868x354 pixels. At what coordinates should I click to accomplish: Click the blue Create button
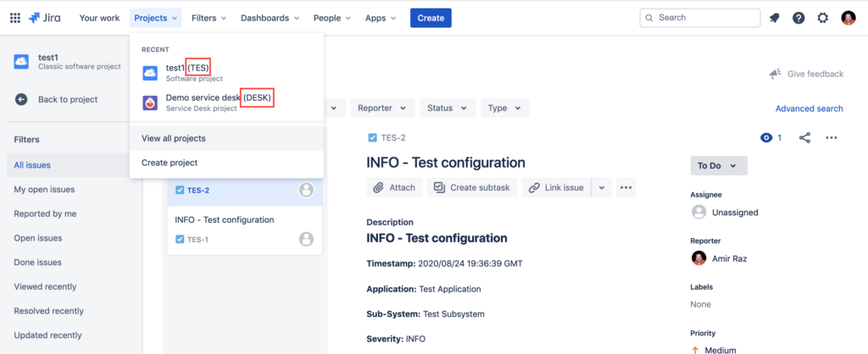point(431,18)
